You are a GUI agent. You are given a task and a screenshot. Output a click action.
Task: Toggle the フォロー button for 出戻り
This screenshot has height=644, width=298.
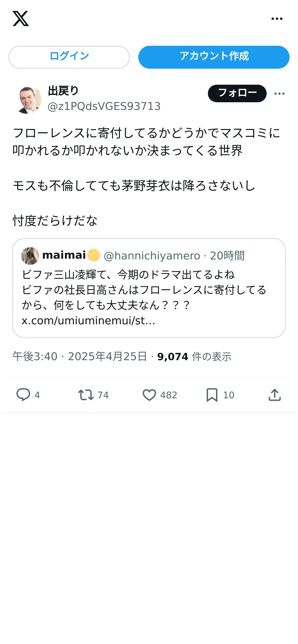coord(237,93)
